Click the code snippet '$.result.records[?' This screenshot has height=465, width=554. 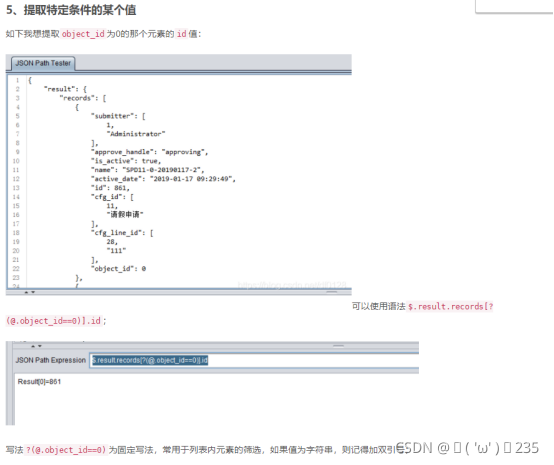click(450, 306)
